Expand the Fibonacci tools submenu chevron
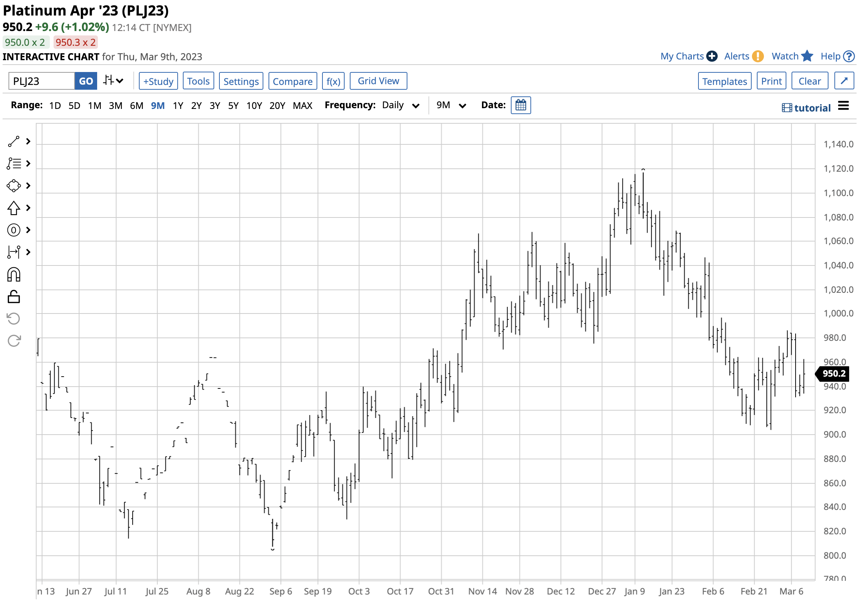The width and height of the screenshot is (868, 610). click(x=28, y=230)
